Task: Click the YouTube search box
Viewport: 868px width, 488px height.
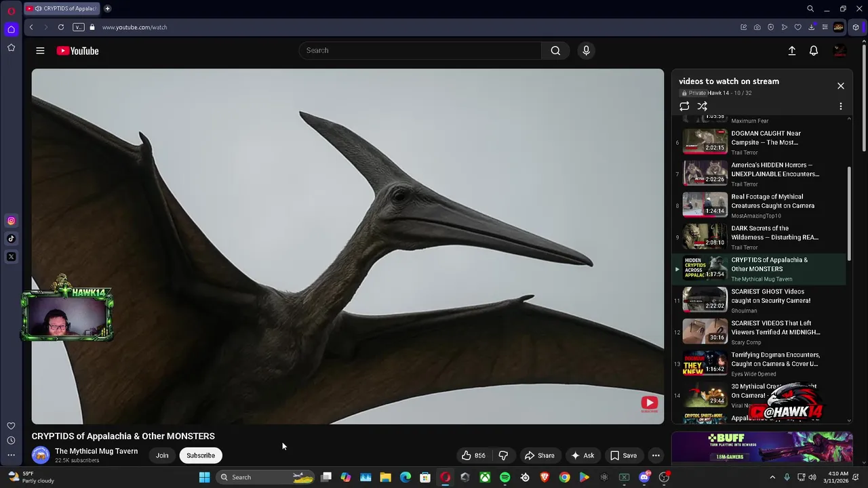Action: pos(420,50)
